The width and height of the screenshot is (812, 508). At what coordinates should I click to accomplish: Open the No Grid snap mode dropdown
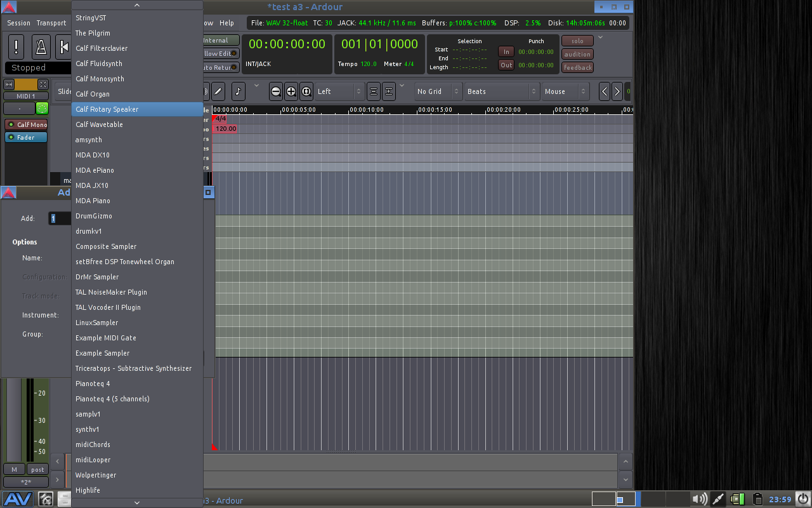point(438,91)
